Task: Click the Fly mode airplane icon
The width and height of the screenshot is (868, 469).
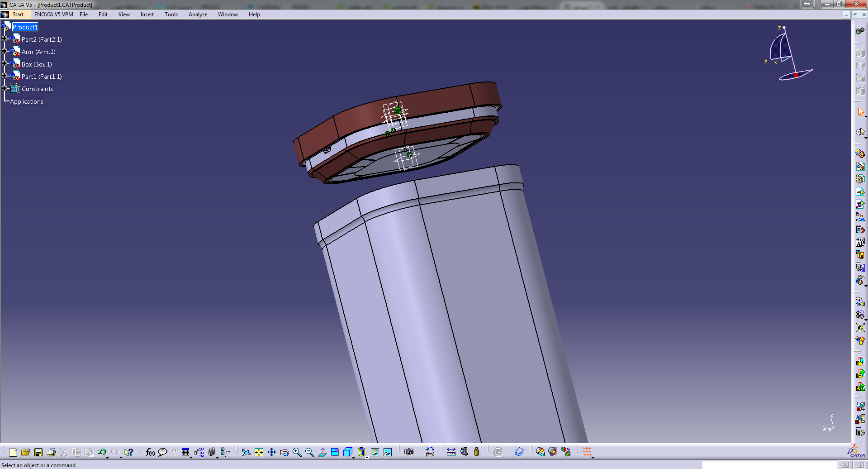Action: click(x=246, y=452)
